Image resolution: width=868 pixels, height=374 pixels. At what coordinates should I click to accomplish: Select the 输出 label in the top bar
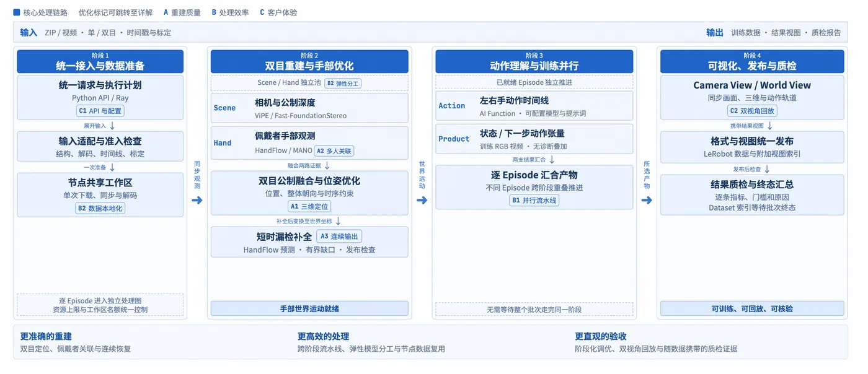click(x=715, y=32)
